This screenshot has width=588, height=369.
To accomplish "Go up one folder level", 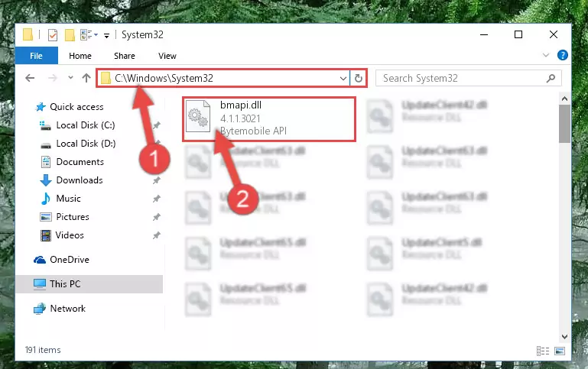I will [86, 78].
